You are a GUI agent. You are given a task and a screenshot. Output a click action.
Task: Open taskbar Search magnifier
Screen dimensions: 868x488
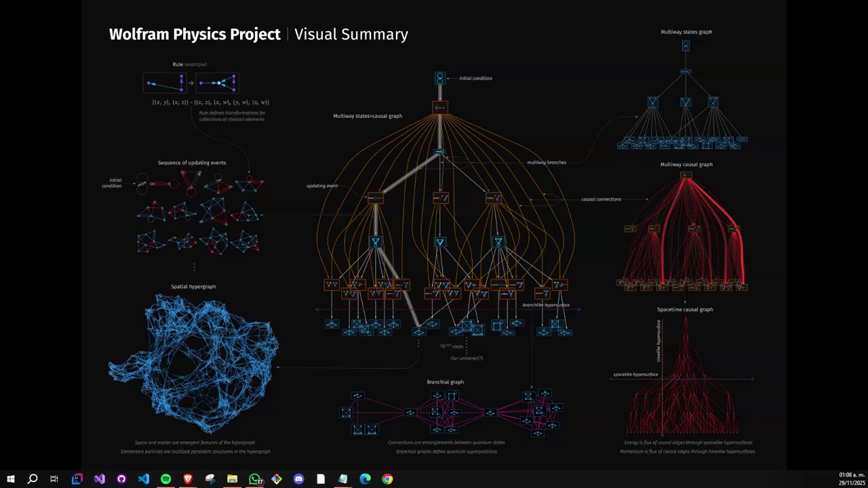click(x=33, y=479)
